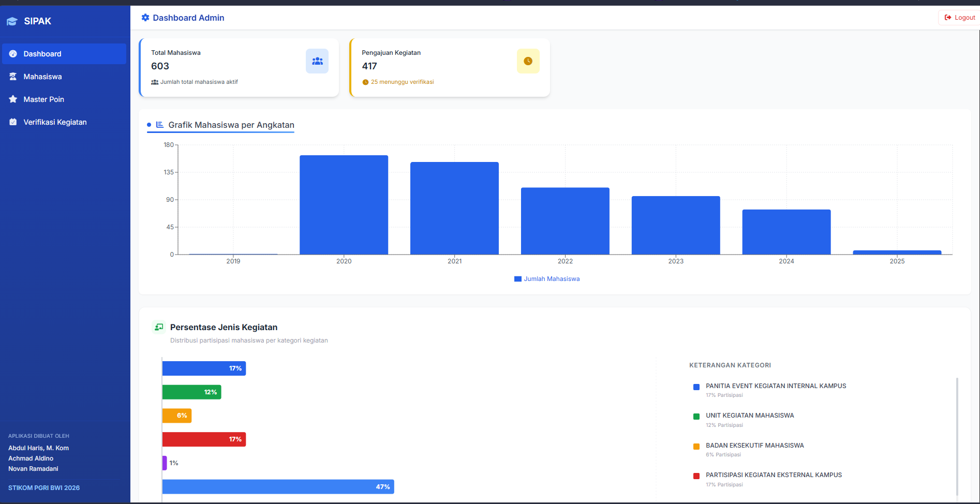
Task: Click the clock icon on Pengajuan Kegiatan card
Action: pos(528,61)
